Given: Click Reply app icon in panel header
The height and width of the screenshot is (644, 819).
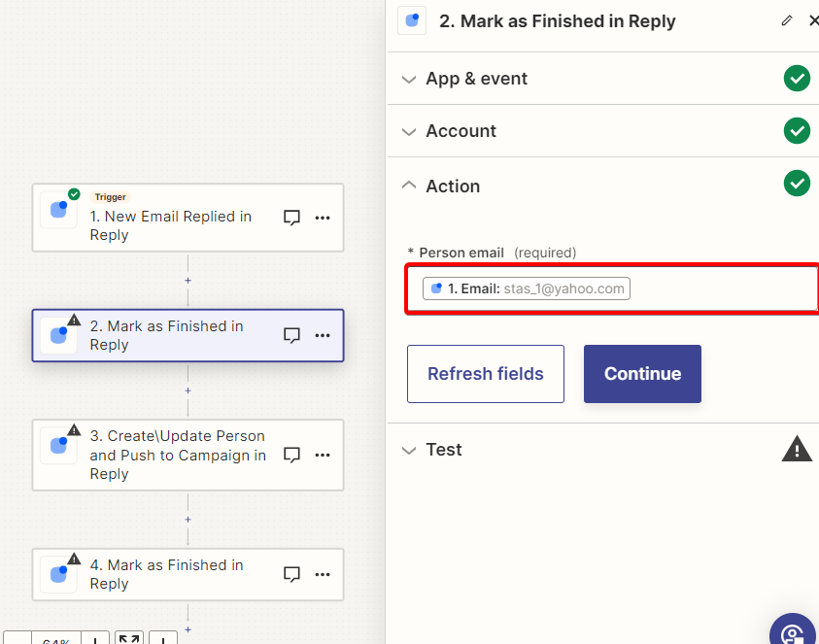Looking at the screenshot, I should 412,21.
